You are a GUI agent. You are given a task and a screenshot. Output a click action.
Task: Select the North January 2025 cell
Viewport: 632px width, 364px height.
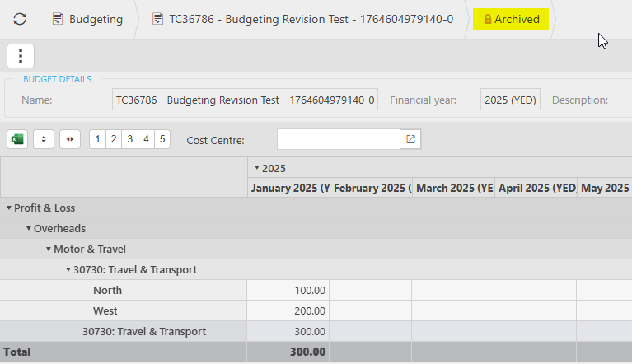tap(288, 290)
